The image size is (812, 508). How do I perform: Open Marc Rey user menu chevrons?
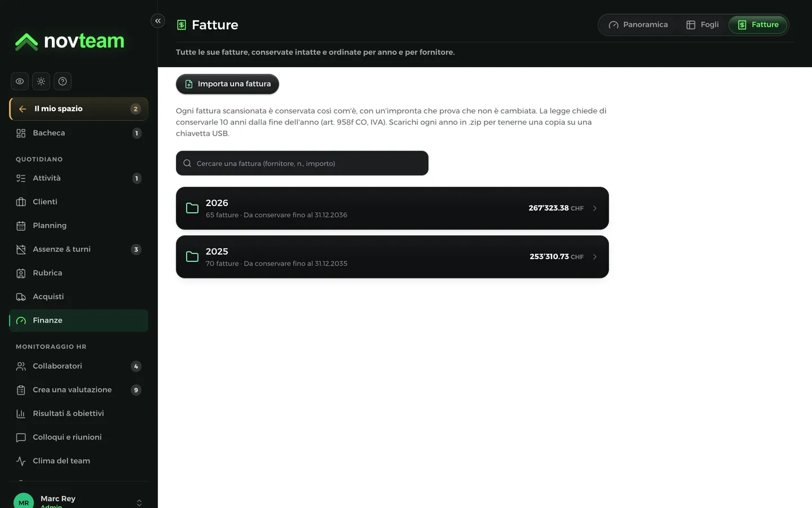pos(139,503)
